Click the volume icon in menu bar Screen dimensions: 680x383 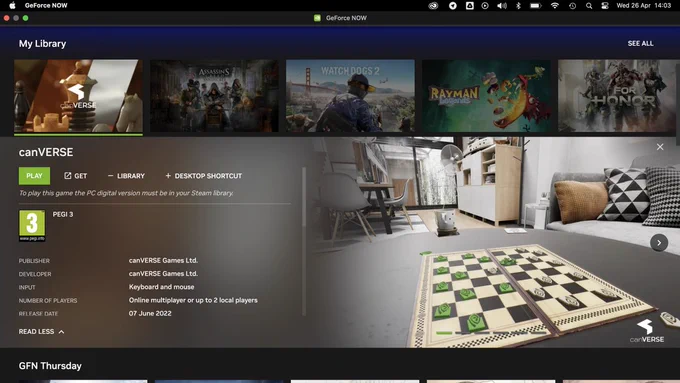[x=502, y=6]
